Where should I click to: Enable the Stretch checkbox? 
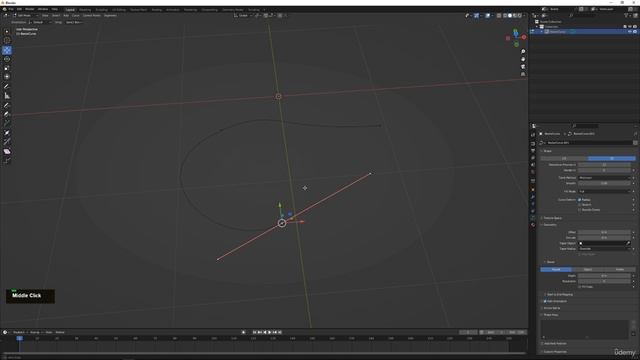pos(580,204)
